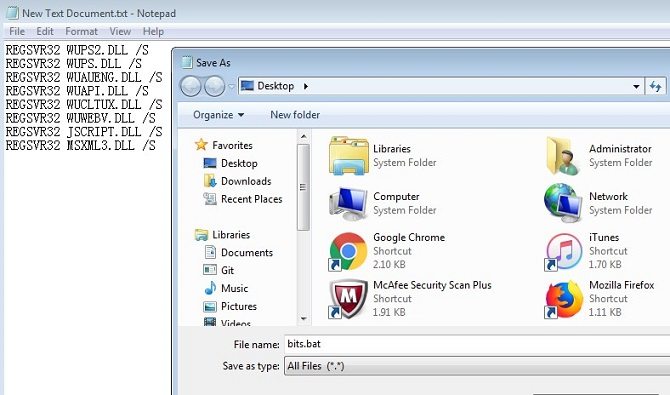
Task: Select Music under Libraries
Action: click(234, 288)
